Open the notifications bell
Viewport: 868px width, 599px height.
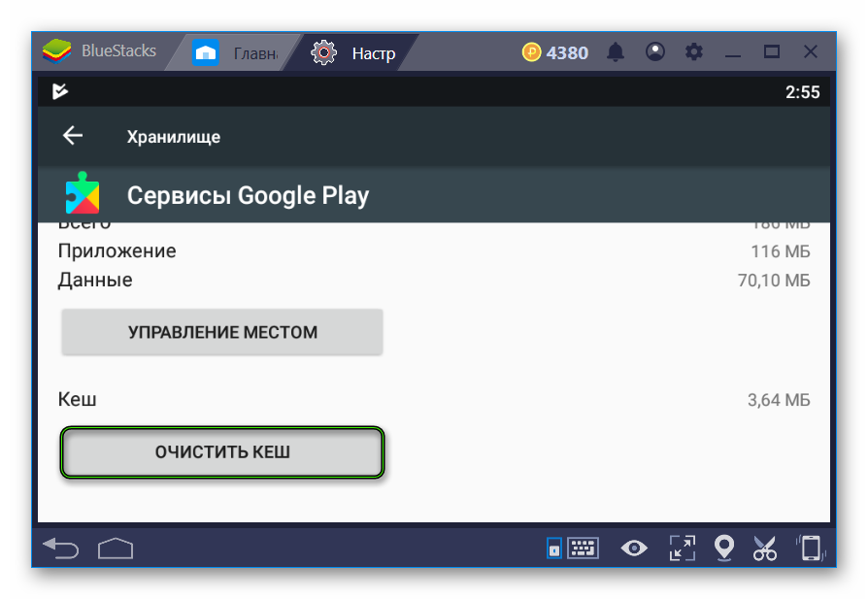pyautogui.click(x=616, y=52)
